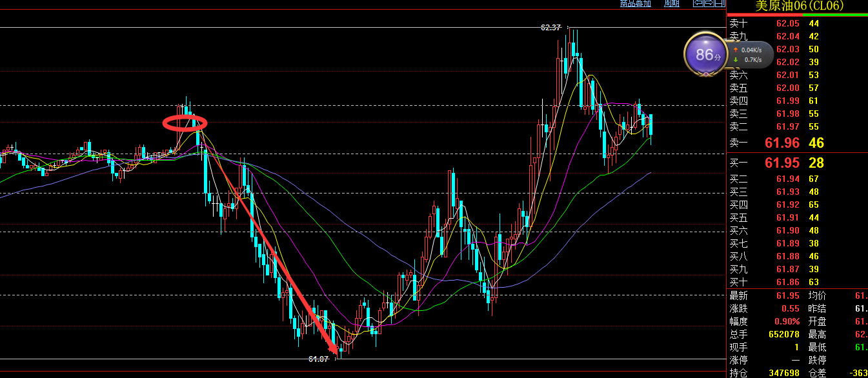
Task: Click the 61.07 low price marker
Action: (319, 359)
